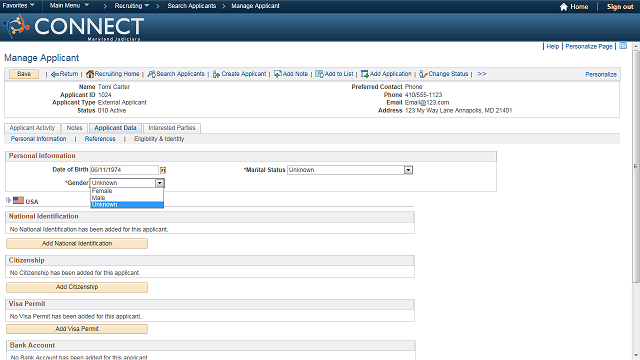Expand the USA section triangle
This screenshot has height=360, width=640.
(x=8, y=200)
